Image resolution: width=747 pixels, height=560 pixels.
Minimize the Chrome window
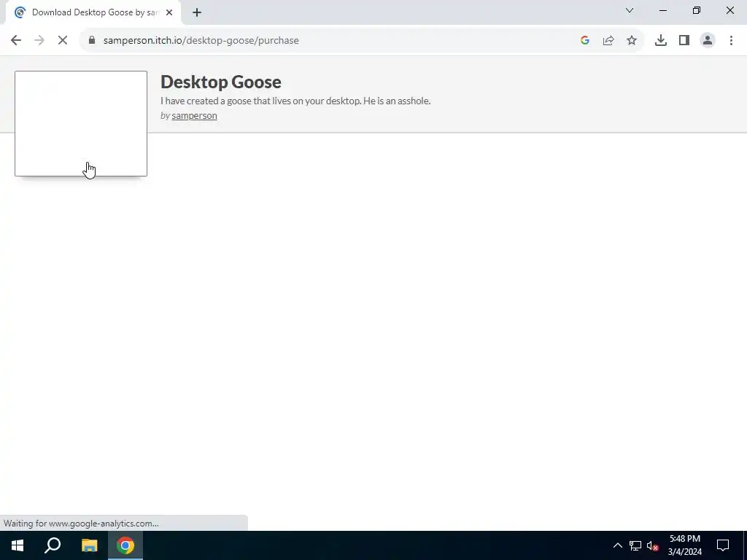click(662, 10)
